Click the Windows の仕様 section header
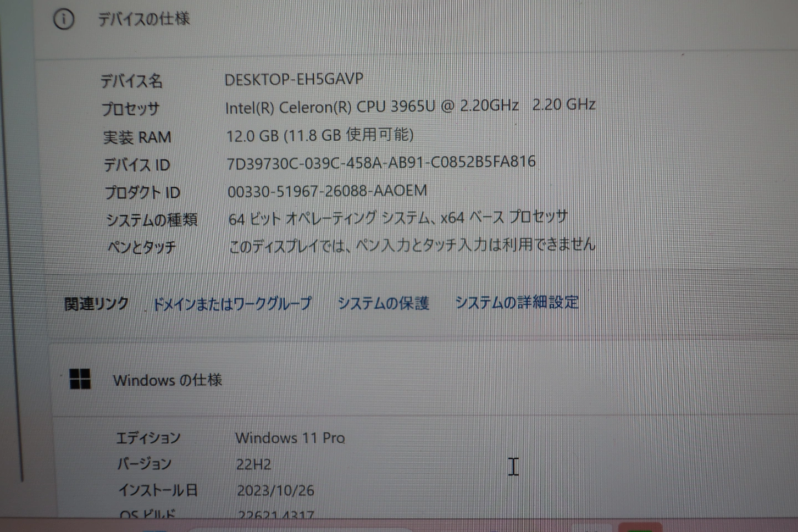The image size is (798, 532). 167,380
